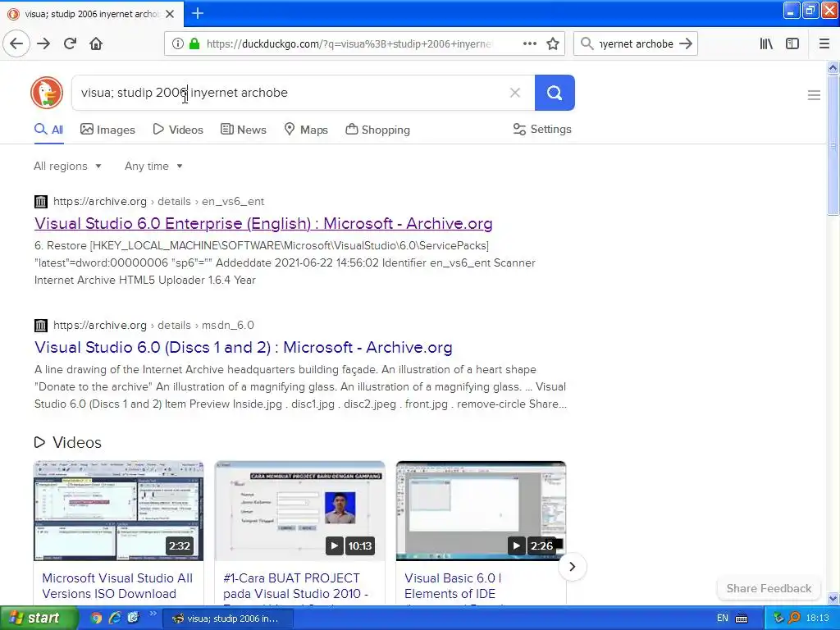Click the archive.org en_vs6_ent URL
Screen dimensions: 840x630
point(158,202)
